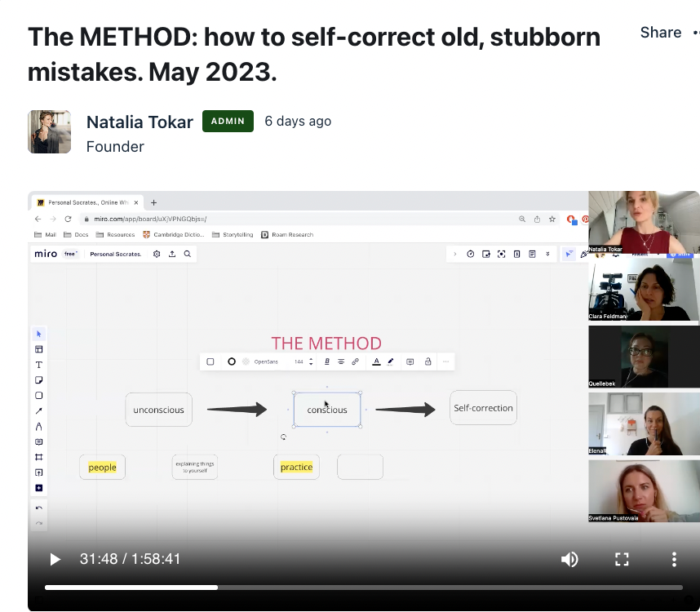Add a link to the shape
700x612 pixels.
(x=356, y=361)
